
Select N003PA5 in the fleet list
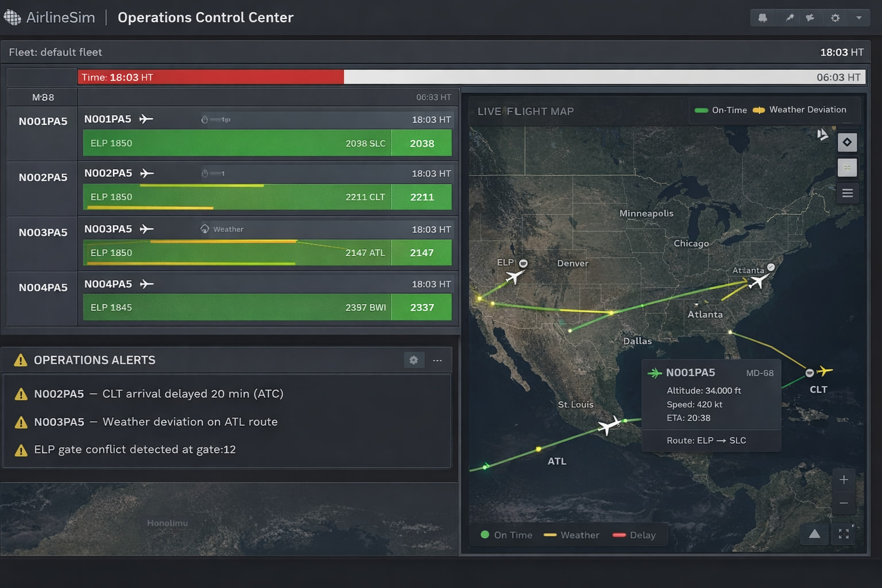point(42,233)
